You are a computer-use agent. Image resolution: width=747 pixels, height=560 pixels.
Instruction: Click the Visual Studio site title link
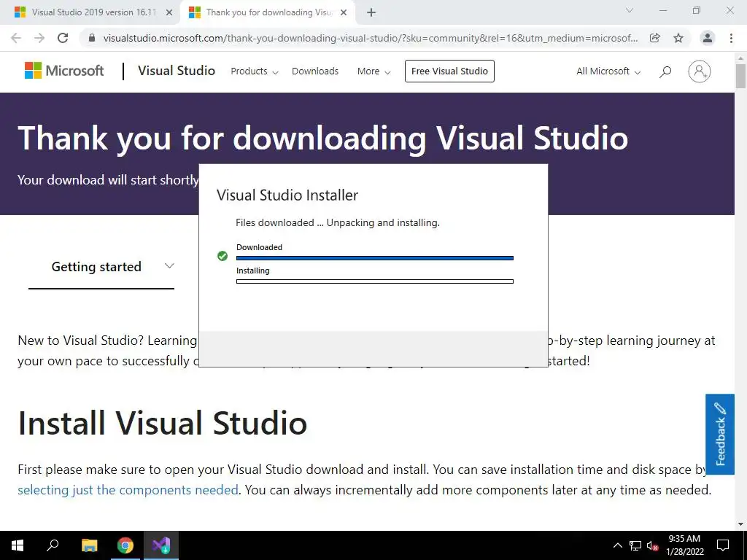pyautogui.click(x=177, y=71)
